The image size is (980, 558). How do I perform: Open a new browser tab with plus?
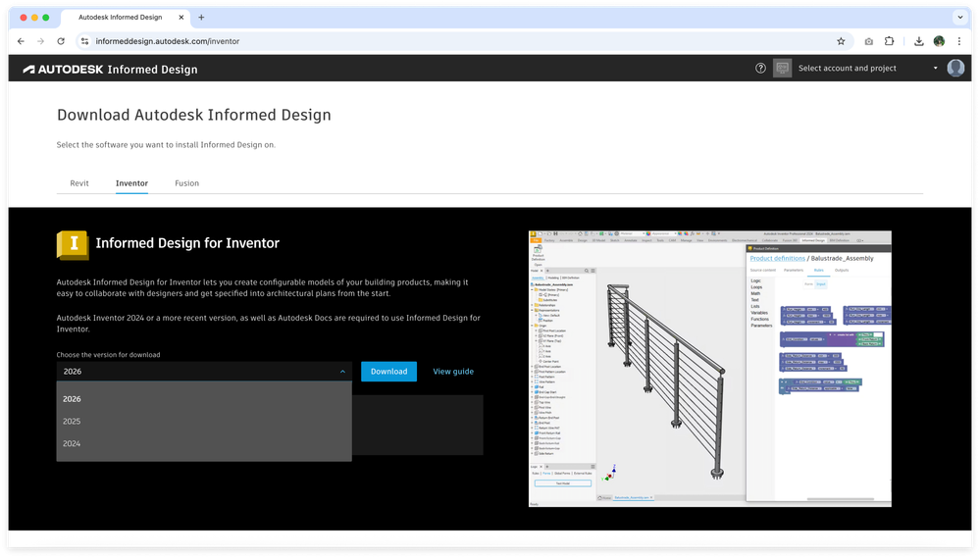(201, 18)
